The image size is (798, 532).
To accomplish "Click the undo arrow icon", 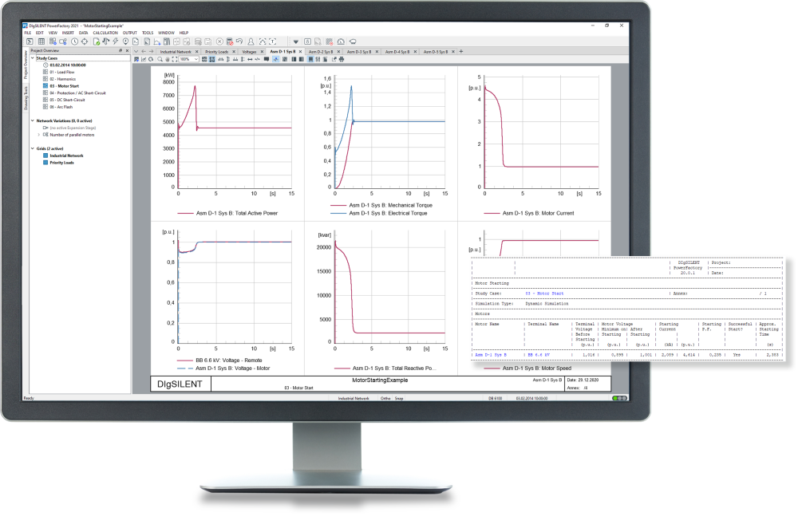I will [239, 41].
